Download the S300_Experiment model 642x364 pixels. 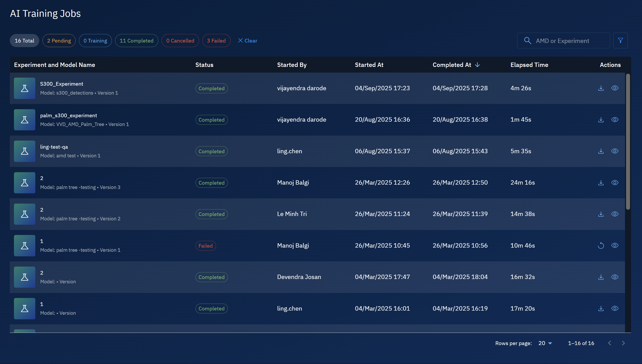(x=601, y=88)
